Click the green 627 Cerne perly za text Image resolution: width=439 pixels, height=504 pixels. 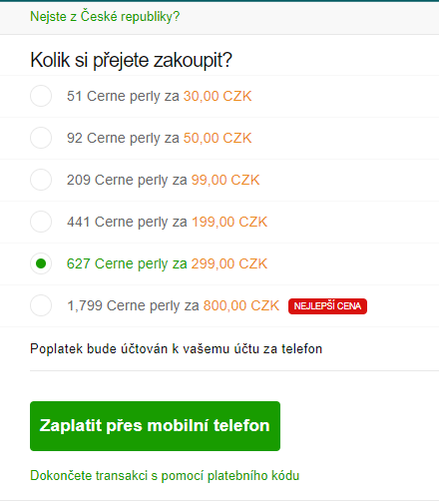pyautogui.click(x=127, y=264)
